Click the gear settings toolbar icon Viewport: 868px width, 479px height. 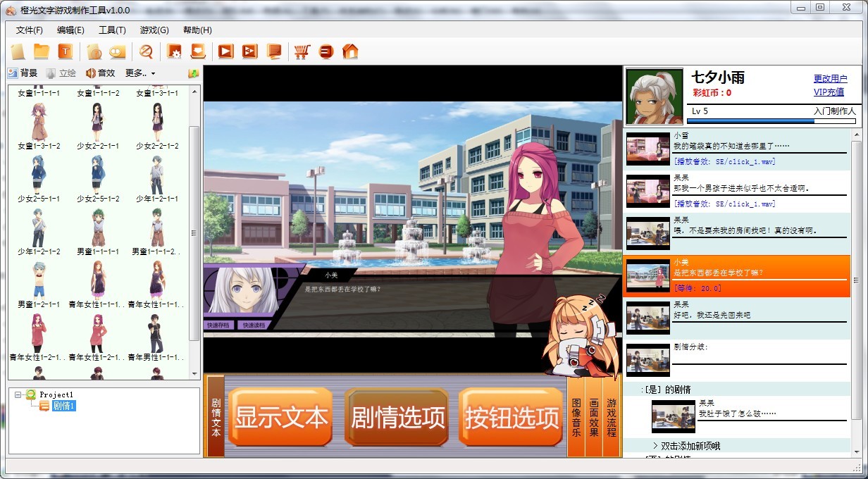(174, 51)
